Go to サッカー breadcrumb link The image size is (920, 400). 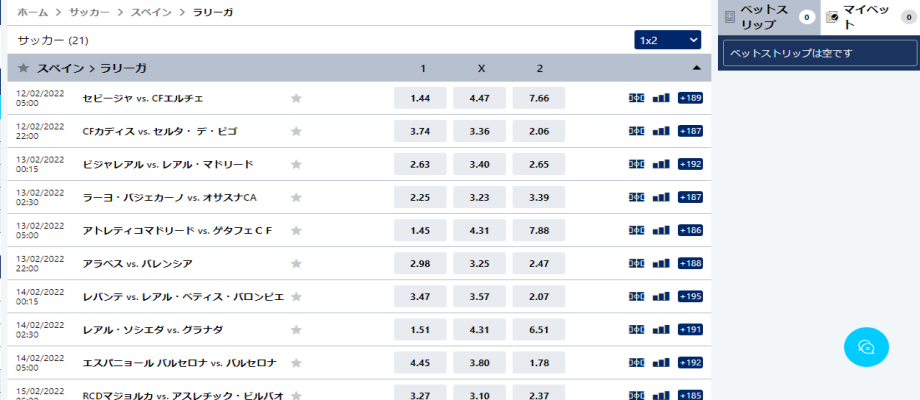(89, 12)
